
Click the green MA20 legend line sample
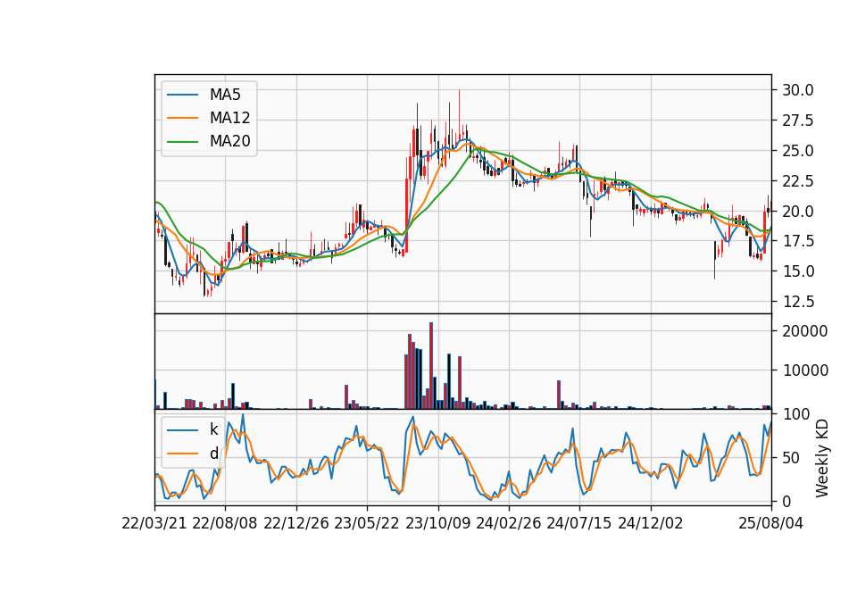click(182, 142)
